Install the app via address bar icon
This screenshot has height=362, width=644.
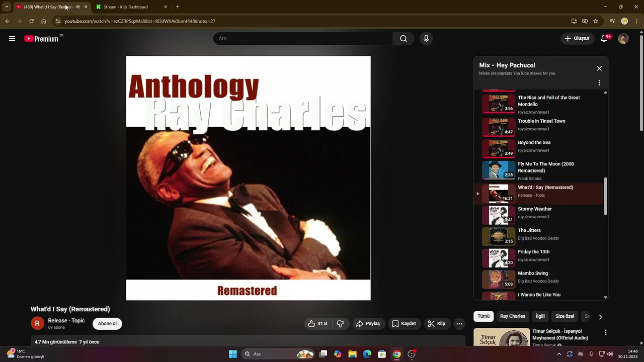[574, 21]
